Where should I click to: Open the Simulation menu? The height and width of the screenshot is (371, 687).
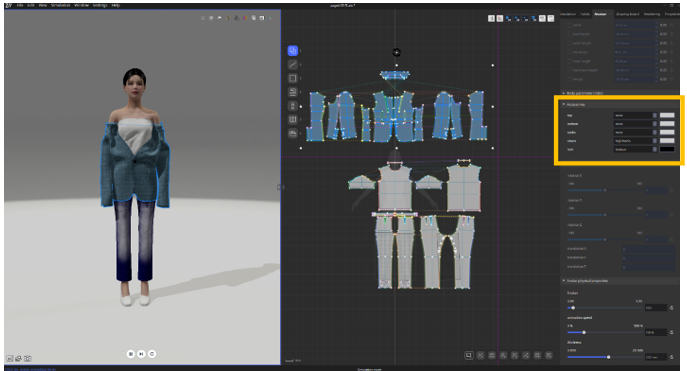pos(60,5)
